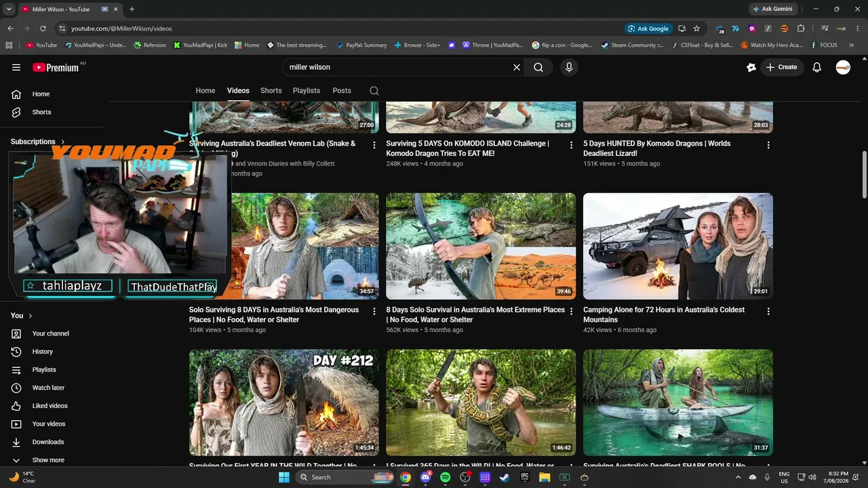Open the YouTube guide hamburger menu

click(16, 67)
